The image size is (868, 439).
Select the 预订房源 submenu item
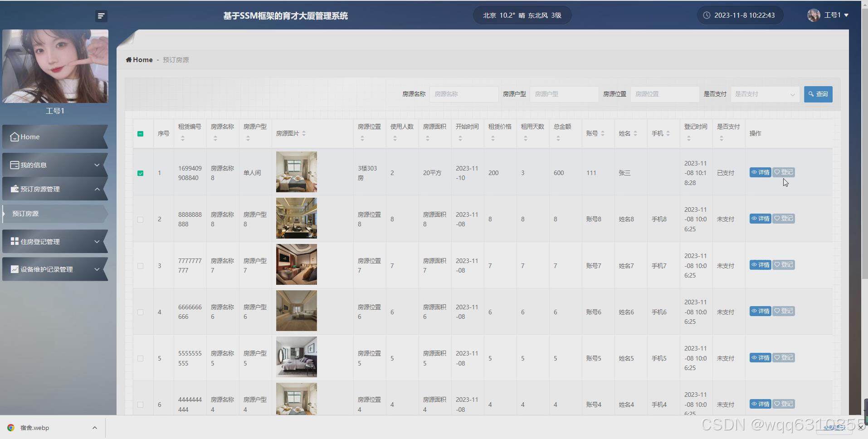pos(55,214)
